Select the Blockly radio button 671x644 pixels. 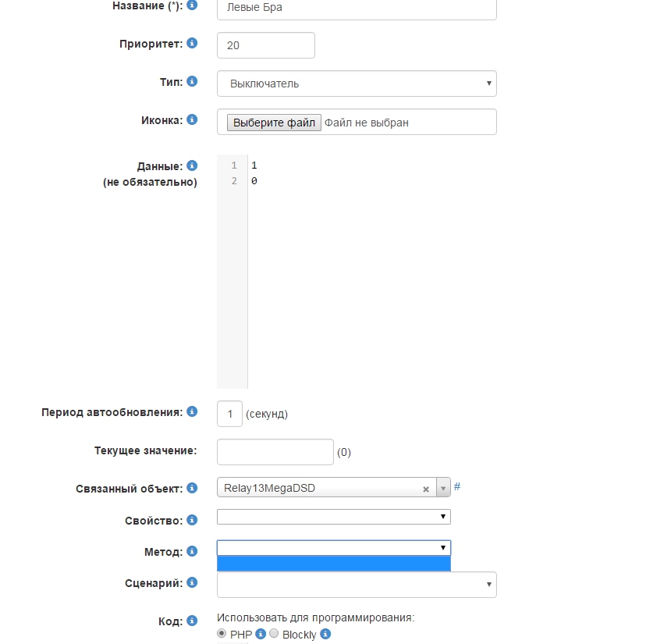[274, 634]
